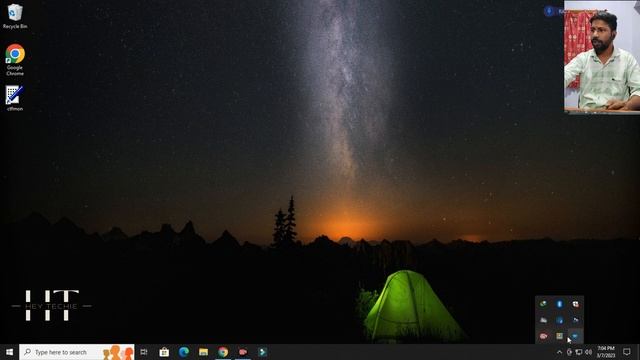The height and width of the screenshot is (360, 640).
Task: Open the Windows Start menu
Action: click(x=9, y=352)
